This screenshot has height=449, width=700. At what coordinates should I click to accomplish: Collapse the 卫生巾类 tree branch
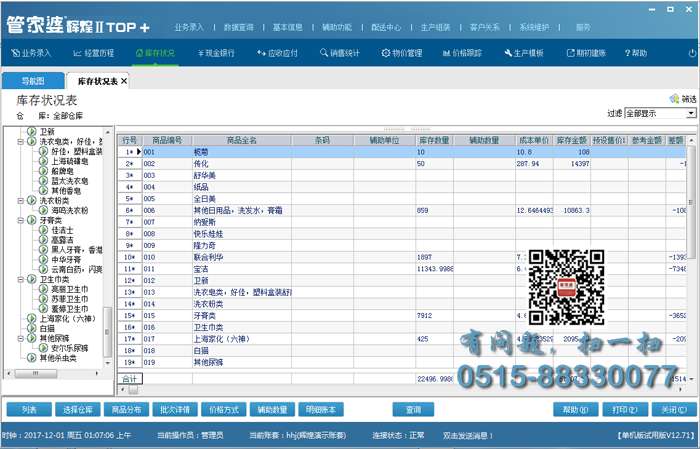pyautogui.click(x=21, y=279)
